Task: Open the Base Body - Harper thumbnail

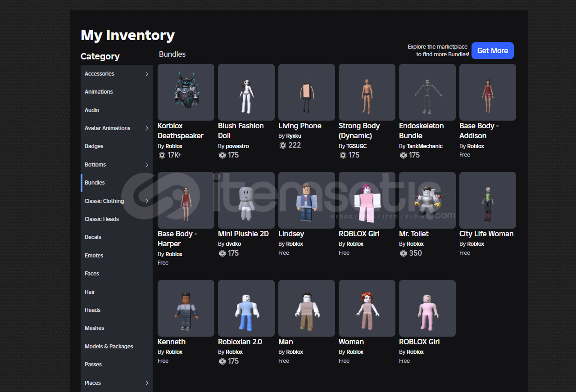Action: [x=186, y=200]
